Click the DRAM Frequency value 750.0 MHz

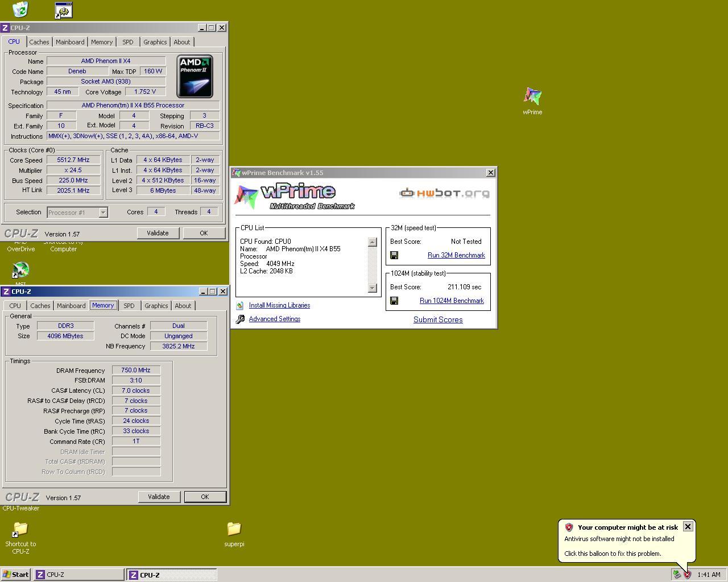click(x=136, y=371)
